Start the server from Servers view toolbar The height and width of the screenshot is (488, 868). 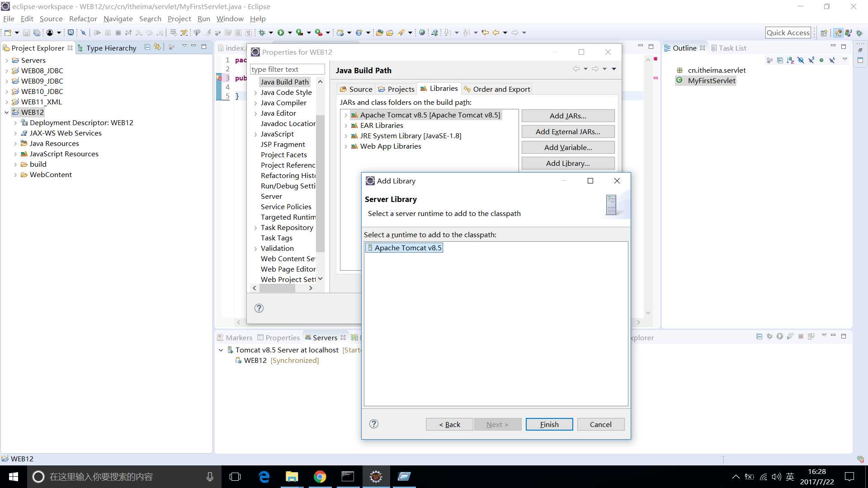point(780,337)
